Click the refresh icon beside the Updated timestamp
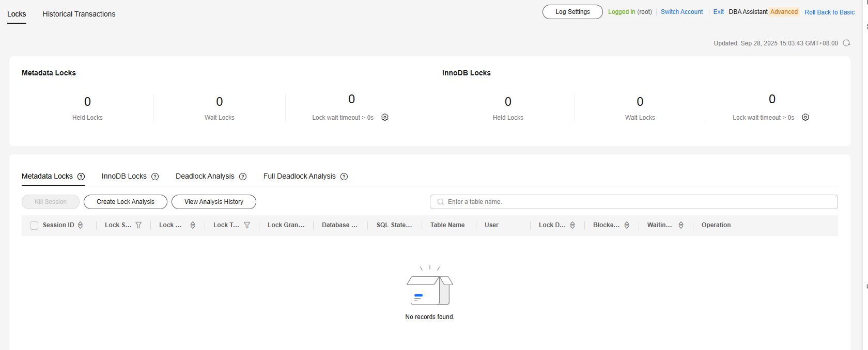The height and width of the screenshot is (350, 868). coord(846,43)
